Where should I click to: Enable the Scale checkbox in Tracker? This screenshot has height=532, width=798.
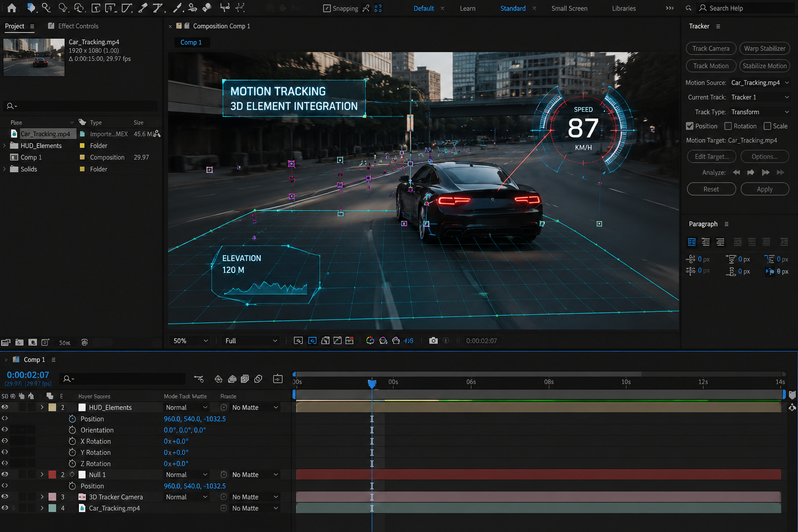click(x=767, y=126)
